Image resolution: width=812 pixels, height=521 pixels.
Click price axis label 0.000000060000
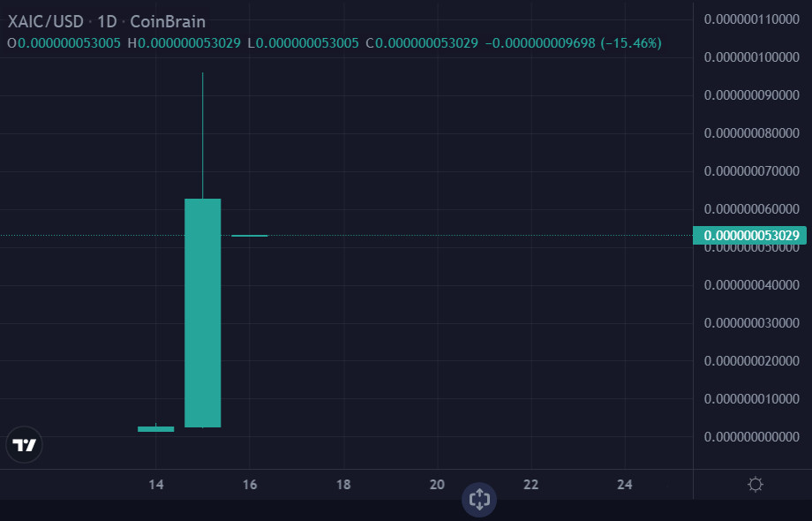tap(751, 209)
